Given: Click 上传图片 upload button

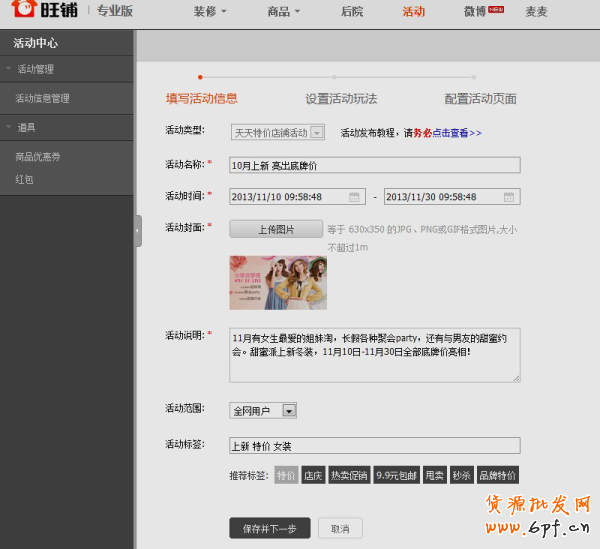Looking at the screenshot, I should click(276, 229).
